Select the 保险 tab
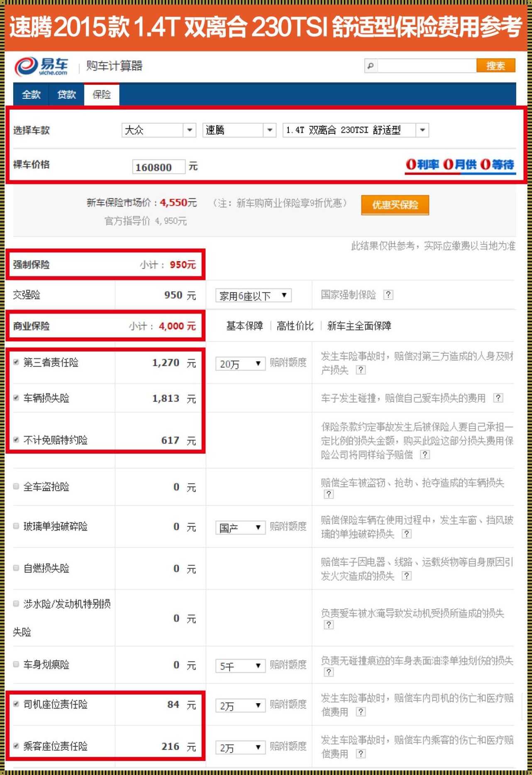The width and height of the screenshot is (532, 775). tap(102, 95)
